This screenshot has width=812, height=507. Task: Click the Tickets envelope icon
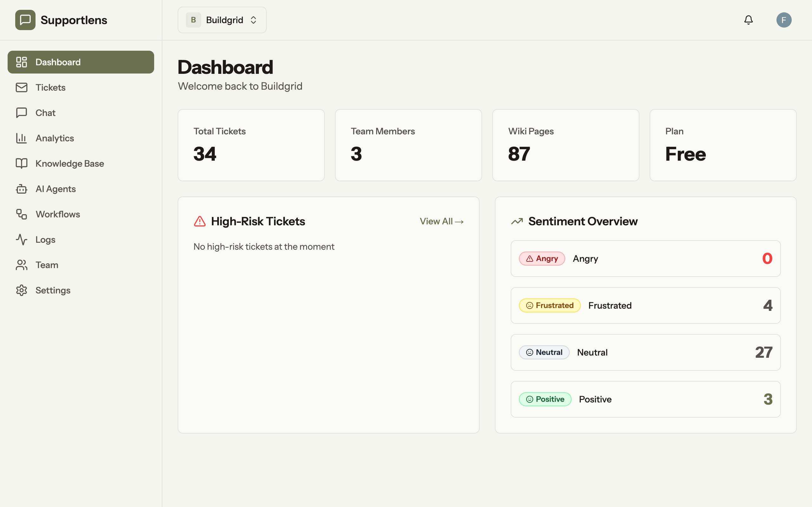click(22, 87)
